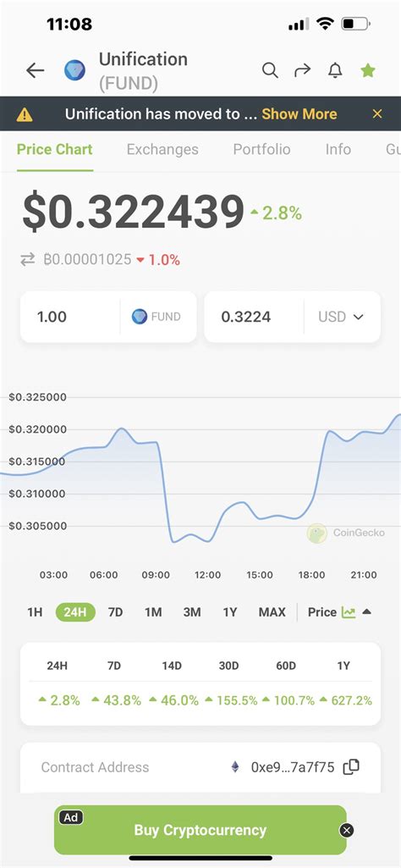Select the 7D chart range
This screenshot has height=868, width=401.
tap(115, 612)
